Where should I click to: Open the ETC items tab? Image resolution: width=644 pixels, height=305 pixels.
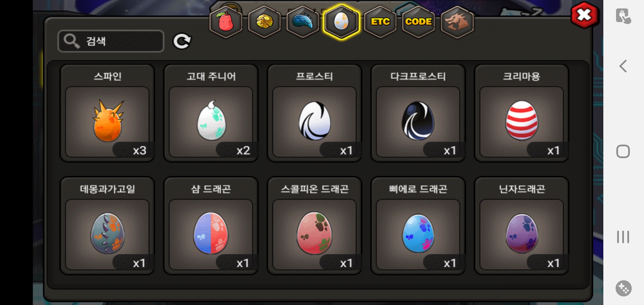[380, 22]
